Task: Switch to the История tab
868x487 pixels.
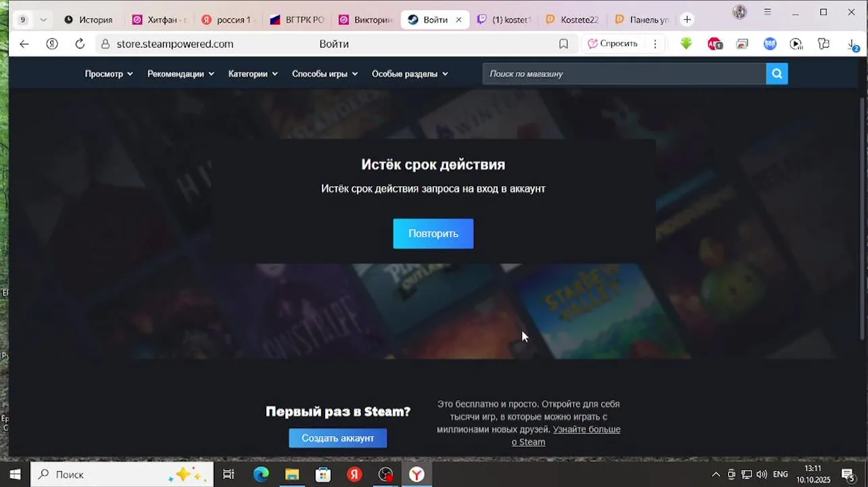Action: tap(89, 20)
